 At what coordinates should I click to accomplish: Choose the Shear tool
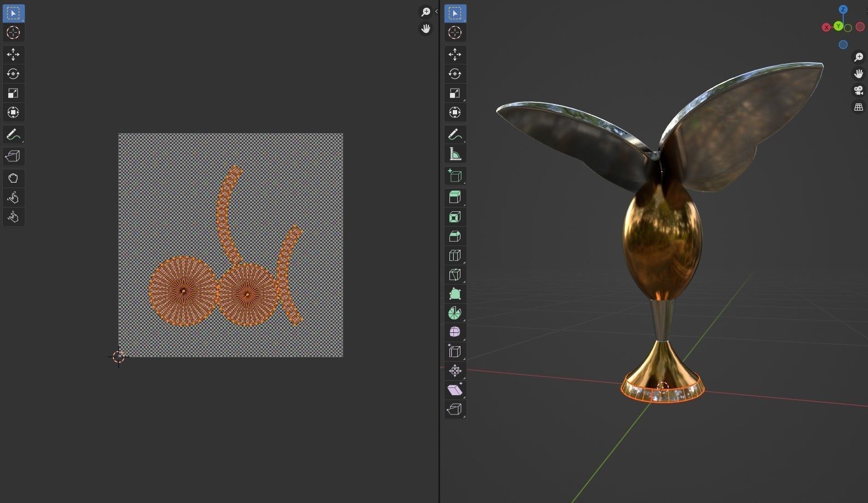[x=455, y=390]
